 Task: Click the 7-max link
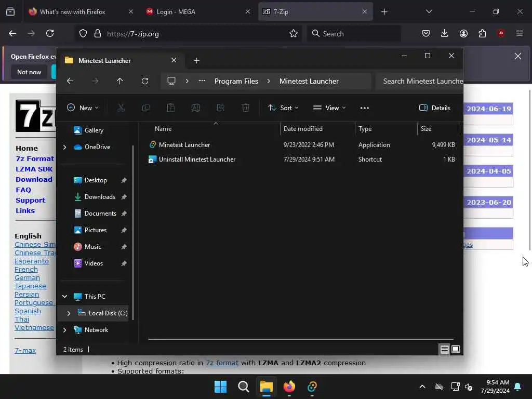point(25,351)
